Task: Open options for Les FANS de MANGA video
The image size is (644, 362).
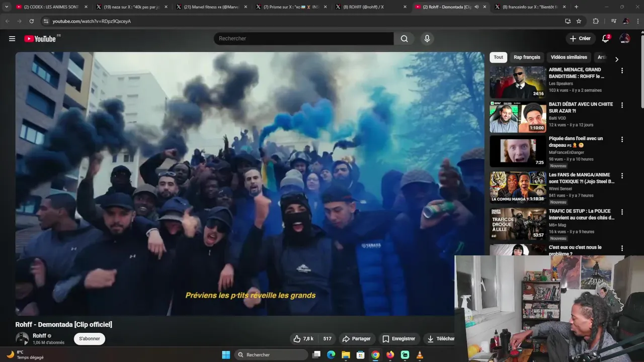Action: click(x=622, y=175)
